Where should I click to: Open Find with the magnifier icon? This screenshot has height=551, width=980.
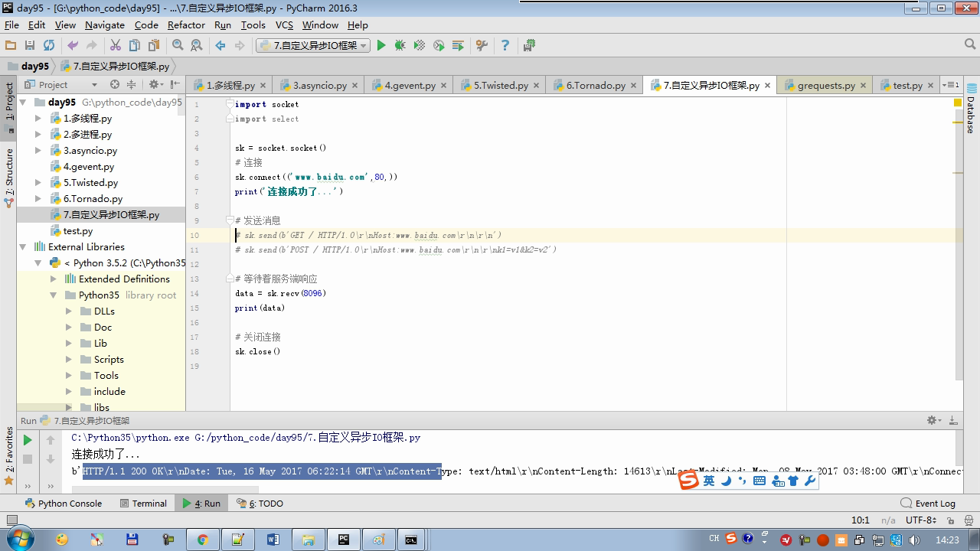click(x=178, y=46)
